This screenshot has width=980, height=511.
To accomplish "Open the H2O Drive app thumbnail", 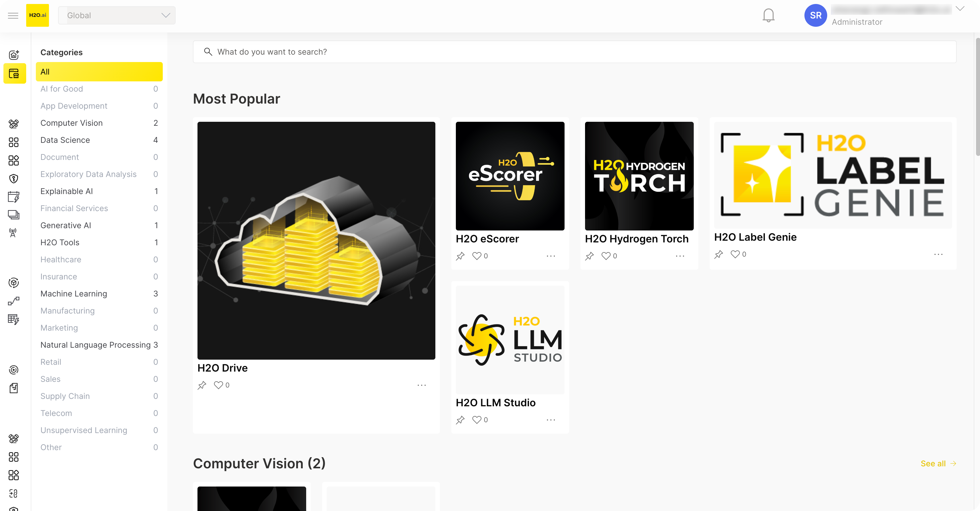I will point(316,240).
